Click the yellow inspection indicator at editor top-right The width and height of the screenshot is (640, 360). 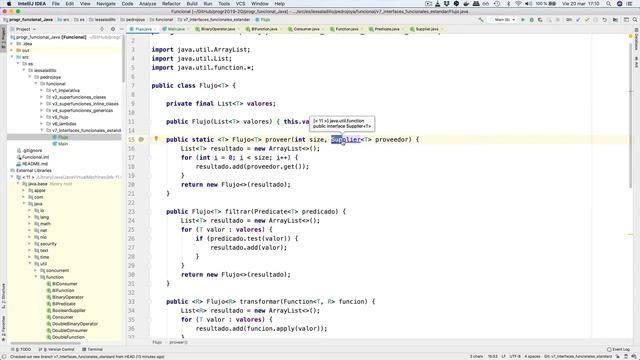pyautogui.click(x=630, y=36)
